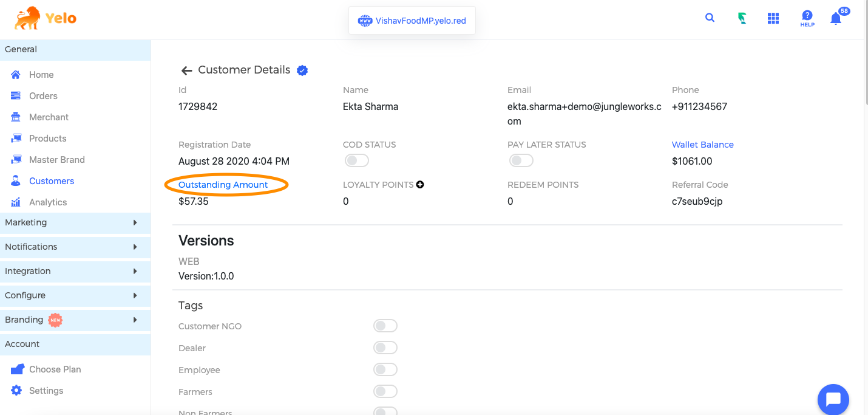Click the search magnifier icon in header

click(x=710, y=18)
